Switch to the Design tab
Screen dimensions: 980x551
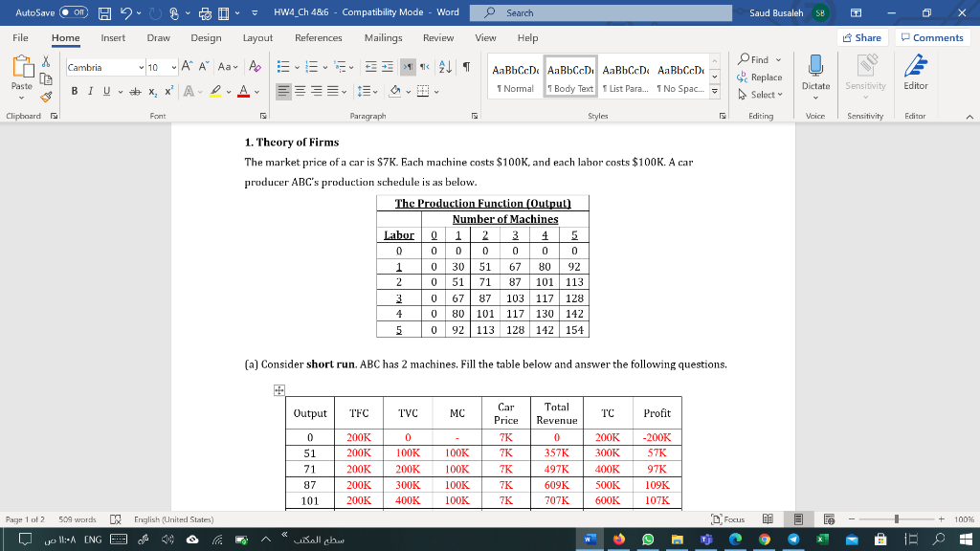(207, 37)
